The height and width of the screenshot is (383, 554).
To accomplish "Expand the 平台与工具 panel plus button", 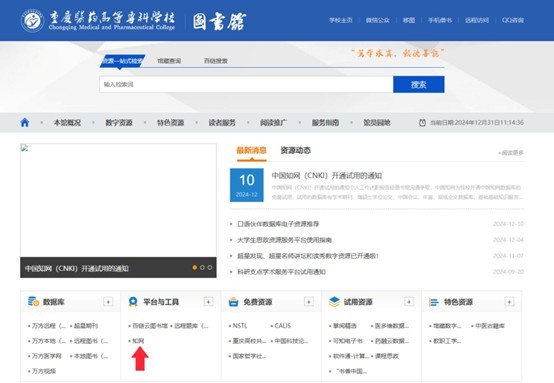I will coord(208,301).
